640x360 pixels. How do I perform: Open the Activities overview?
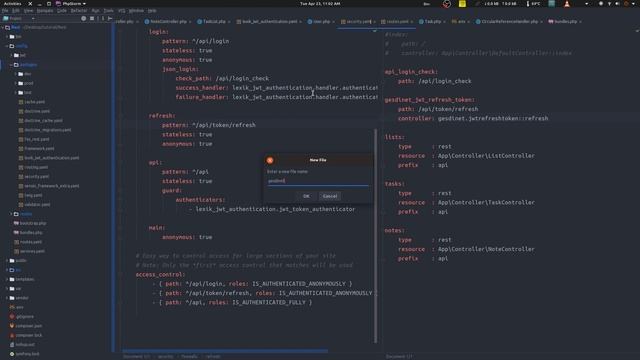pyautogui.click(x=13, y=4)
